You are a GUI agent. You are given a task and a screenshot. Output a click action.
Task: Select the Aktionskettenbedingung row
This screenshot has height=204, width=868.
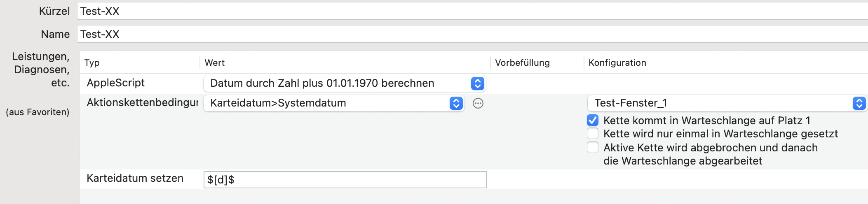pyautogui.click(x=474, y=132)
